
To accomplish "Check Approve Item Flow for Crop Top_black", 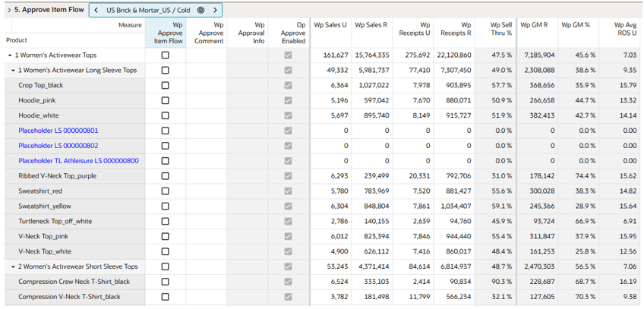I will click(165, 85).
